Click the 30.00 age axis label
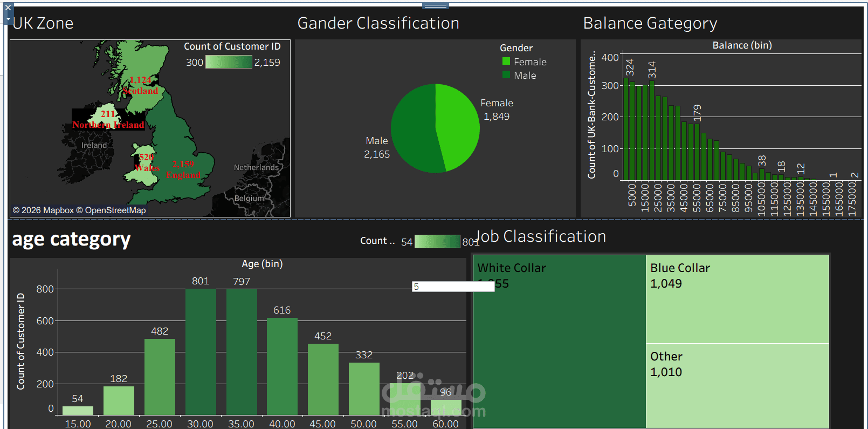 201,424
